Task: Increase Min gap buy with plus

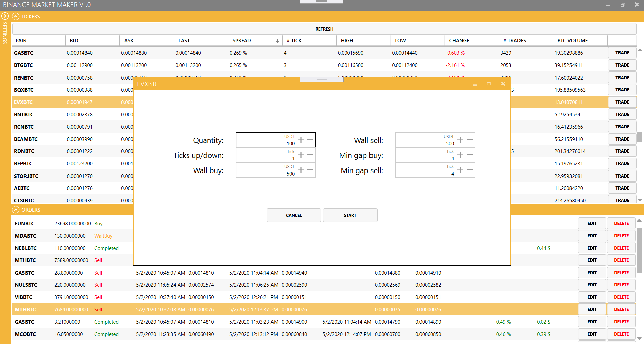Action: (x=460, y=155)
